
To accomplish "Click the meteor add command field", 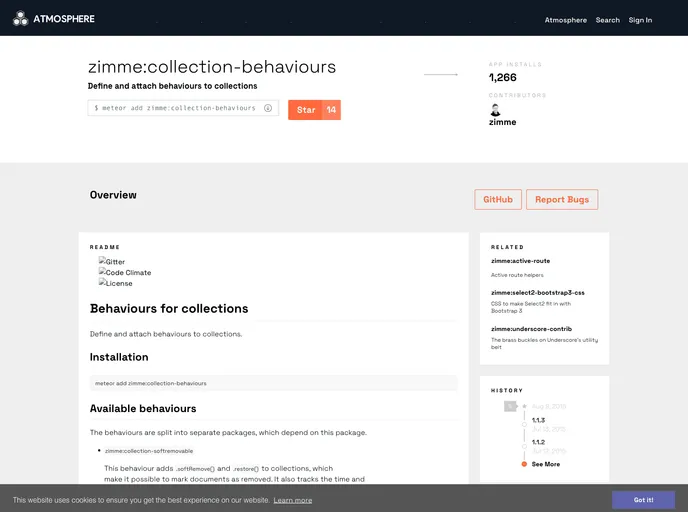I will tap(183, 108).
